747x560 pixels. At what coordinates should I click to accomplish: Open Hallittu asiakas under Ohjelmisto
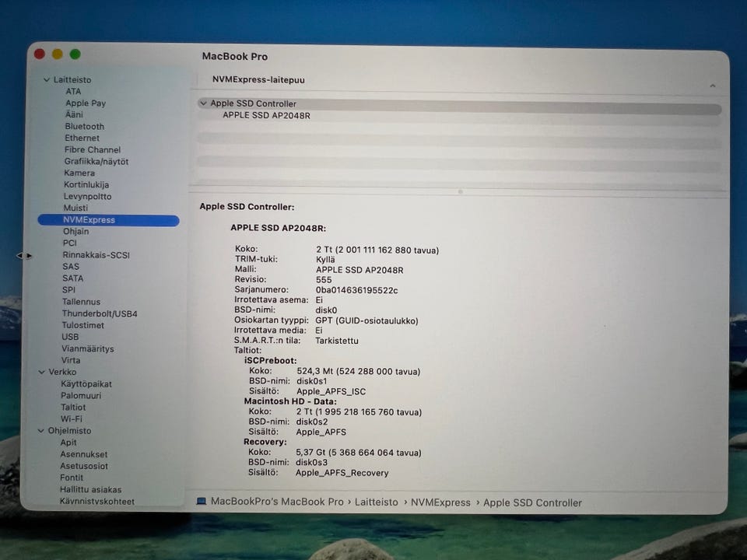pyautogui.click(x=90, y=489)
